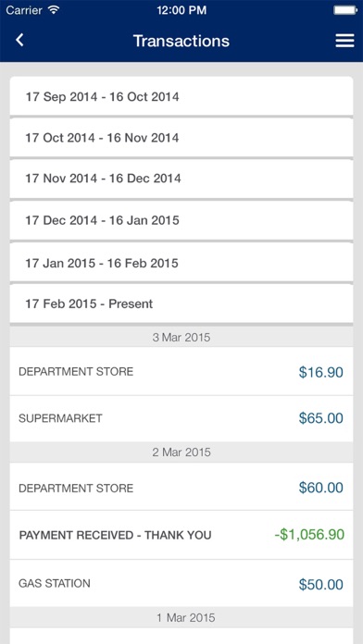Screen dimensions: 363x644
Task: Select the Supermarket $65.00 transaction
Action: pyautogui.click(x=181, y=419)
